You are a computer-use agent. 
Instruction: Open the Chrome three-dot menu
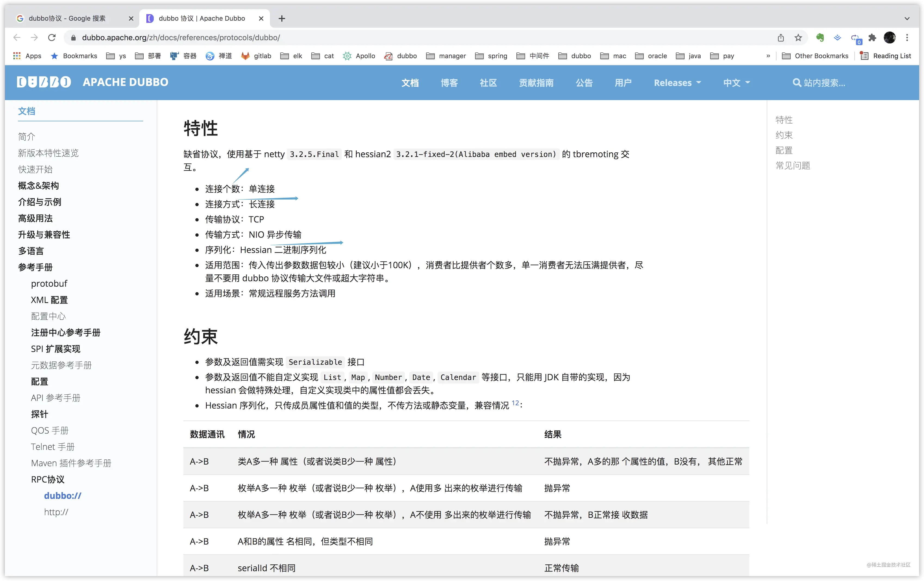click(907, 38)
